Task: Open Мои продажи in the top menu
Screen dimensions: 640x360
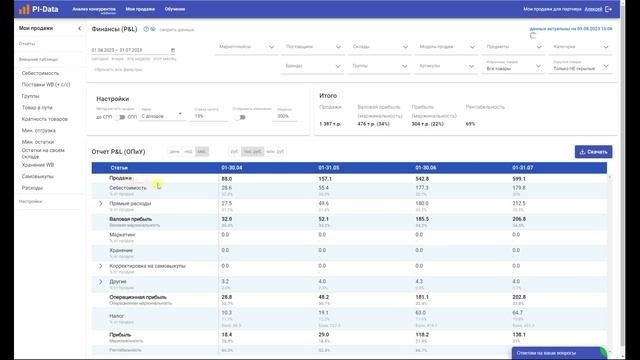Action: (x=140, y=9)
